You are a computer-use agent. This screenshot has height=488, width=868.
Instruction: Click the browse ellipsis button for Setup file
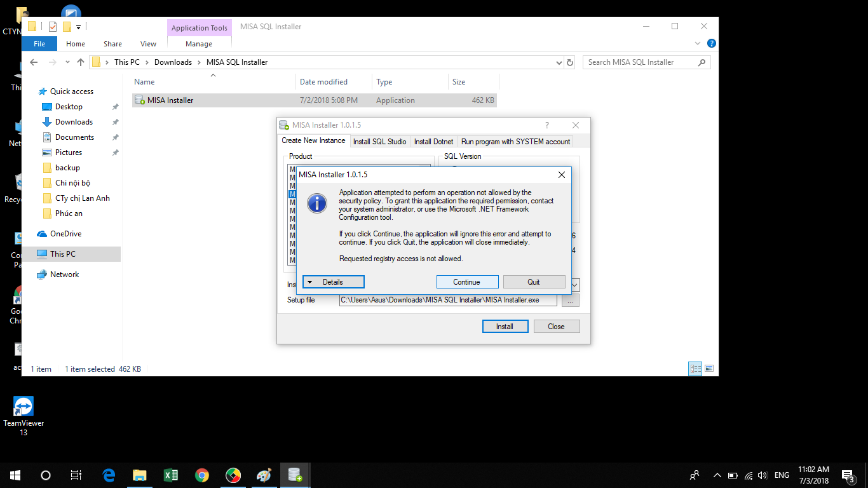570,300
